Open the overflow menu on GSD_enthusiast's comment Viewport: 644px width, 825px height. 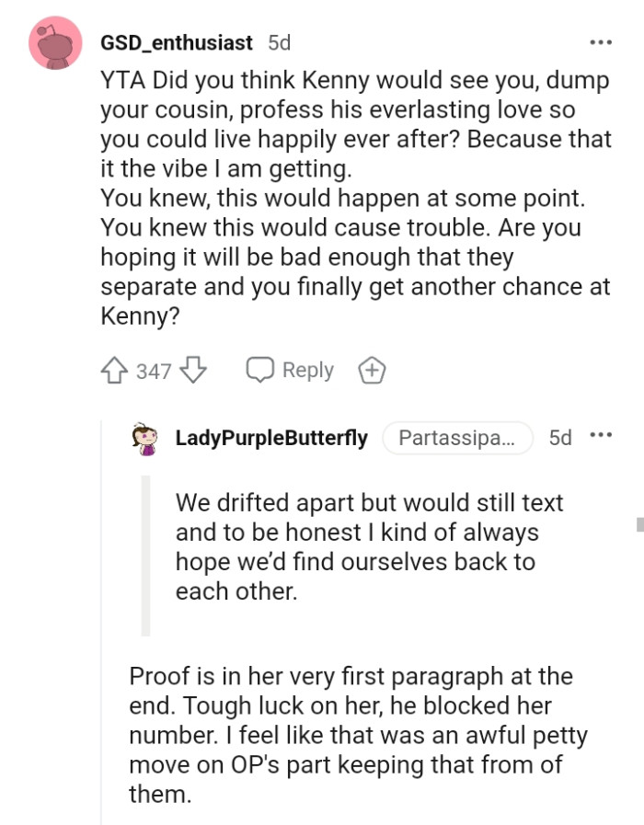[603, 42]
